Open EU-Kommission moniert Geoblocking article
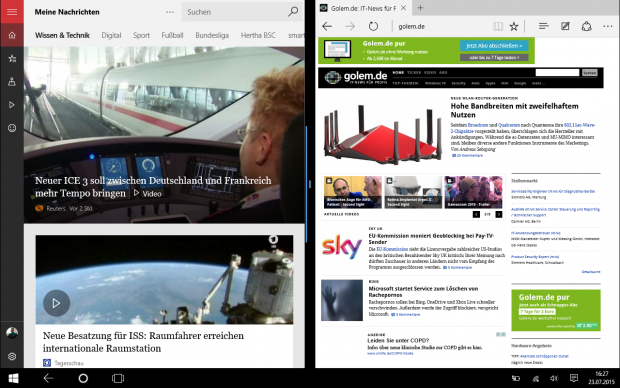The height and width of the screenshot is (388, 620). [431, 238]
